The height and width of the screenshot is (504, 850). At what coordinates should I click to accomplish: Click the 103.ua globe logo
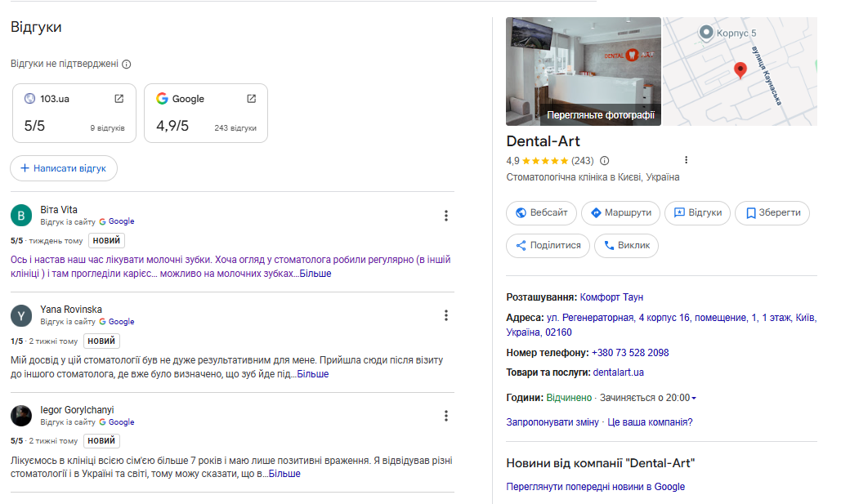[29, 99]
